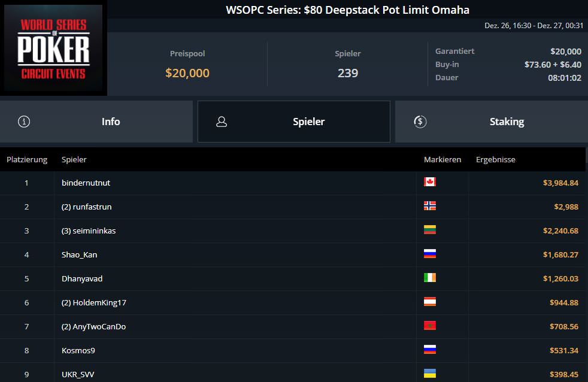Sort by Platzierung column header
This screenshot has height=382, width=588.
coord(27,160)
